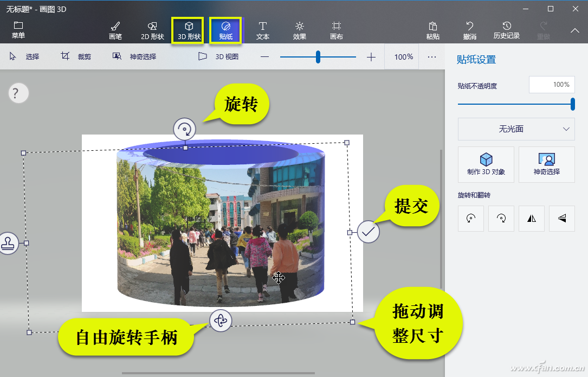Screen dimensions: 588x377
Task: Click the 制作3D对象 (Make 3D Object) button
Action: [x=486, y=164]
